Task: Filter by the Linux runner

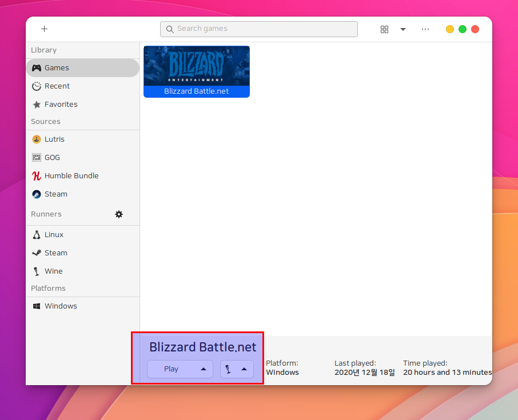Action: pos(54,235)
